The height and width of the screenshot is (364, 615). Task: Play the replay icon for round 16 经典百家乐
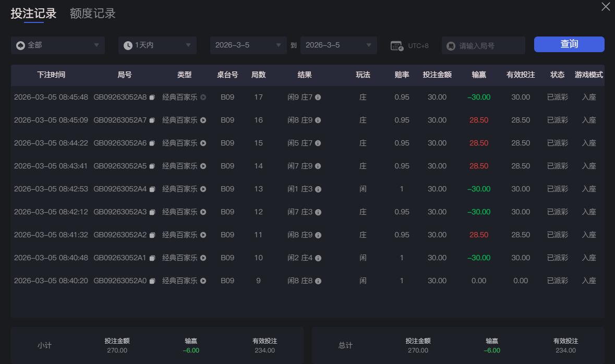[x=203, y=120]
